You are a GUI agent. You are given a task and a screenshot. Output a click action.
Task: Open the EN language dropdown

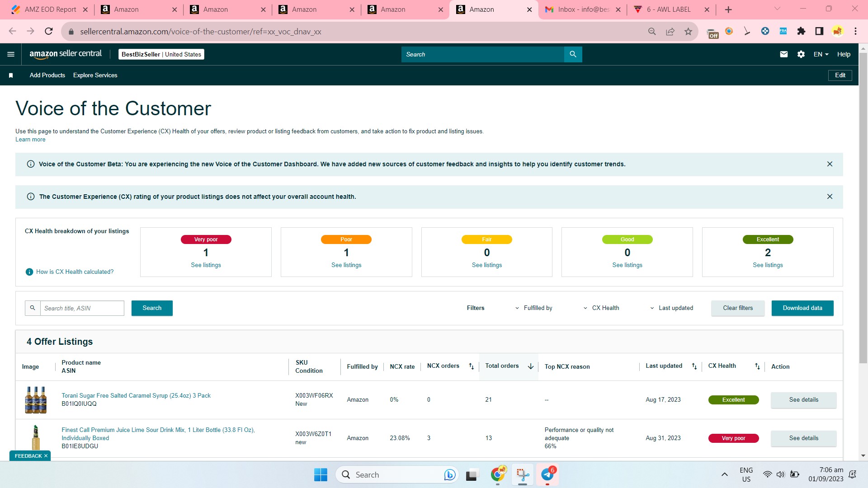821,54
